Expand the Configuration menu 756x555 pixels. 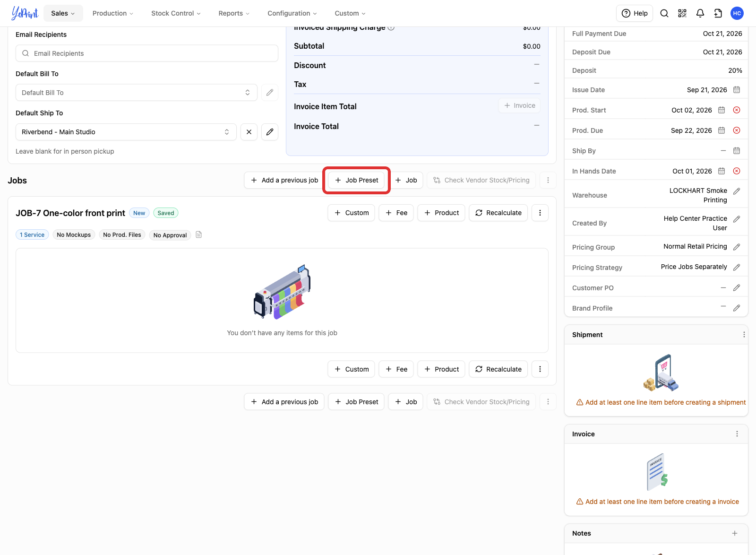click(292, 13)
